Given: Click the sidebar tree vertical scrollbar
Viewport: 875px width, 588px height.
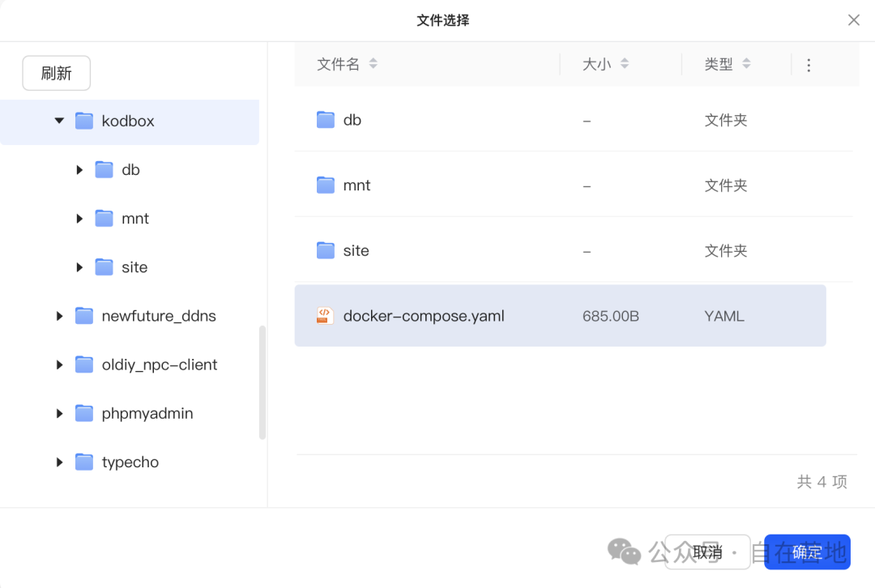Looking at the screenshot, I should [262, 382].
